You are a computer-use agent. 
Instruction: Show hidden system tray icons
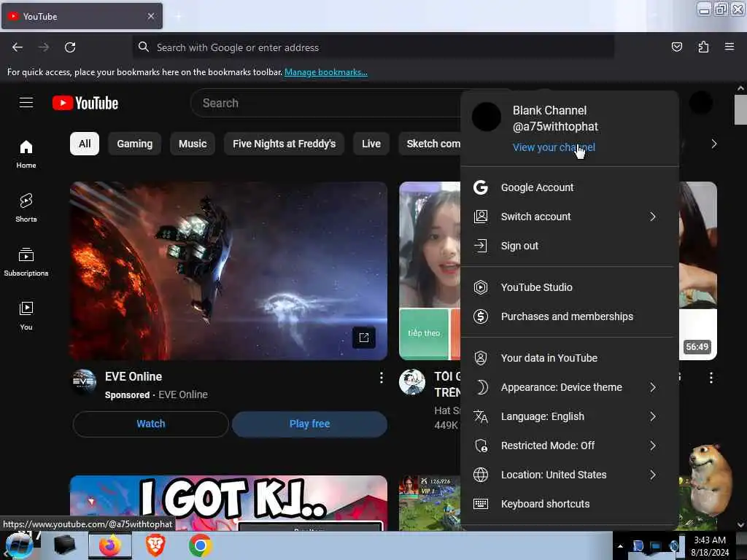coord(620,546)
